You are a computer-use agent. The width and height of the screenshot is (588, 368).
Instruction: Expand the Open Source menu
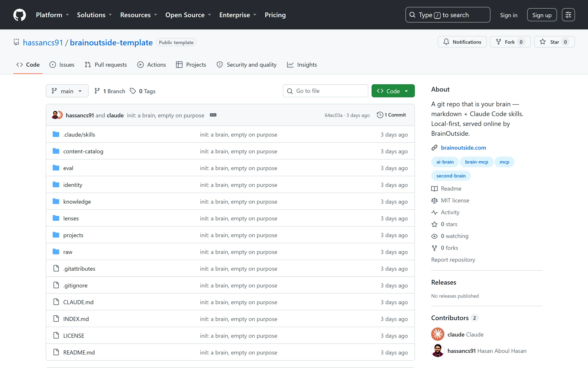(188, 15)
